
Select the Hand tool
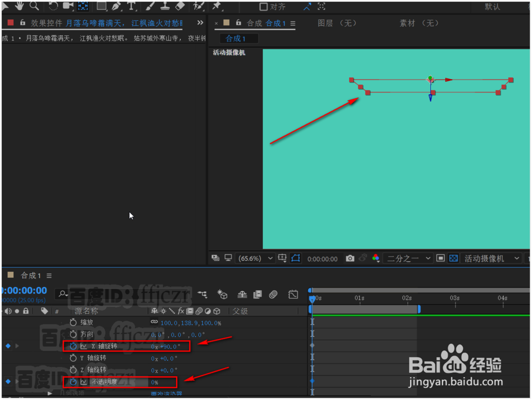pos(19,5)
